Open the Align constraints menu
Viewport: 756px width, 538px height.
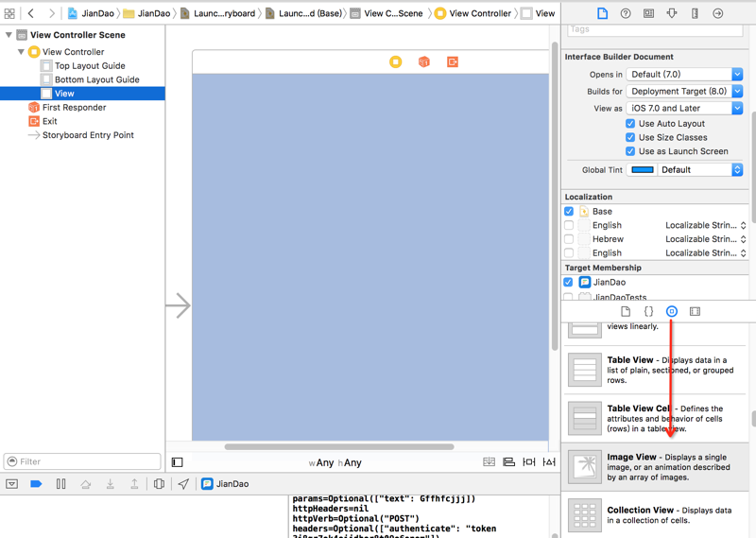[508, 461]
